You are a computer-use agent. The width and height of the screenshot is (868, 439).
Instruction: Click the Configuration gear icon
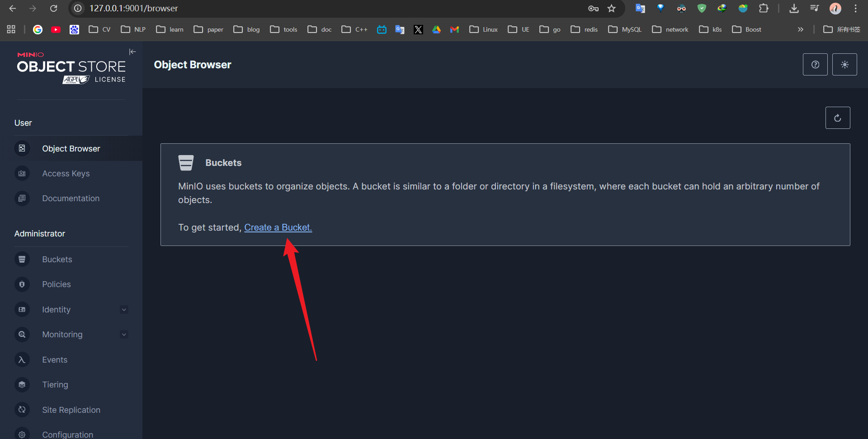pos(22,434)
